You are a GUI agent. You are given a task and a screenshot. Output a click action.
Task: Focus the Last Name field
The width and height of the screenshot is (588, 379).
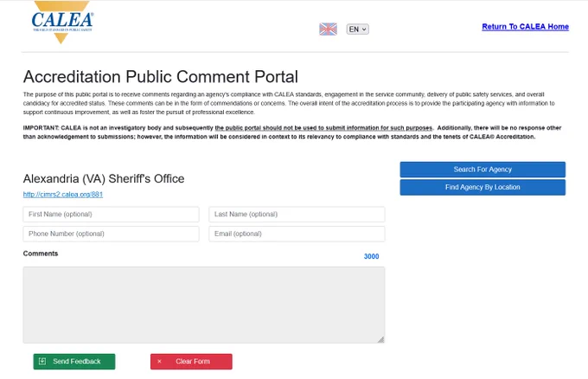coord(297,215)
